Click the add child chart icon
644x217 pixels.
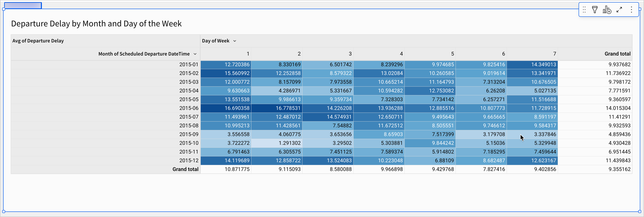tap(607, 10)
